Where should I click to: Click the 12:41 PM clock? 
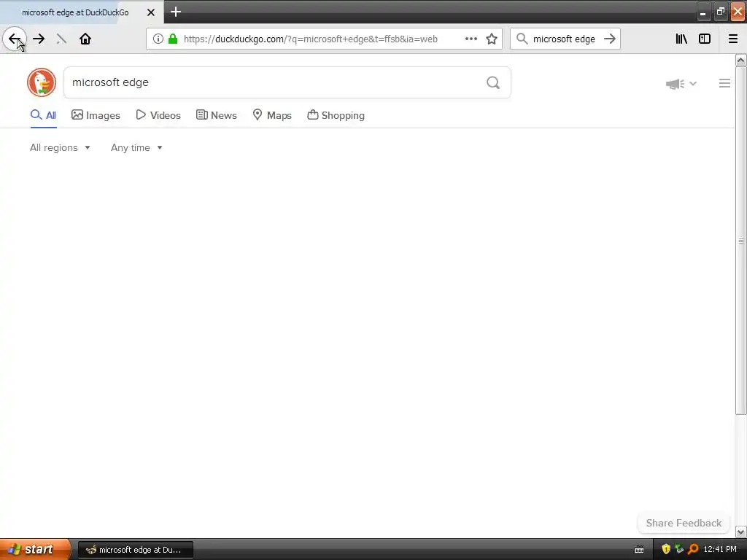[x=720, y=550]
